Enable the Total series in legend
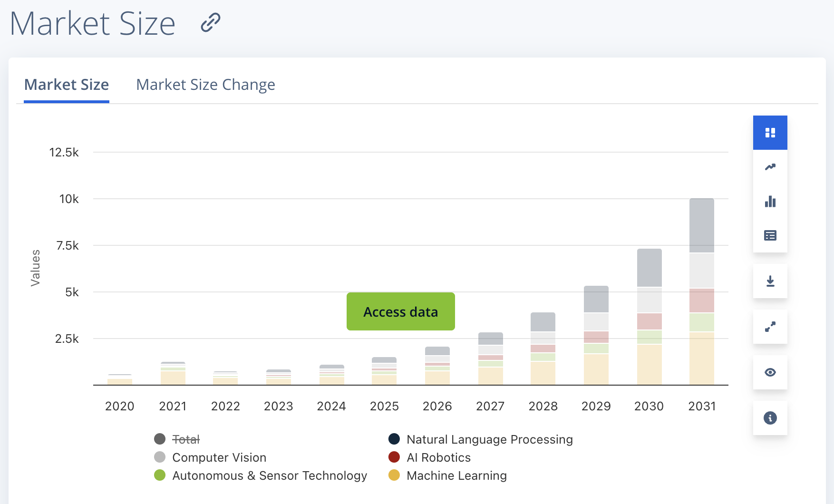Viewport: 834px width, 504px height. [x=185, y=439]
